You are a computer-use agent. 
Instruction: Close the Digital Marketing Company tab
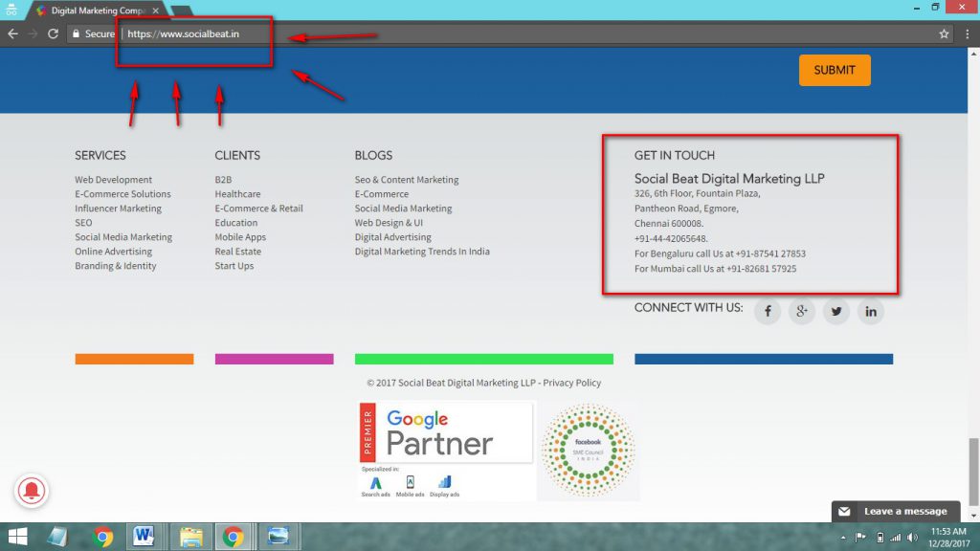click(x=156, y=11)
